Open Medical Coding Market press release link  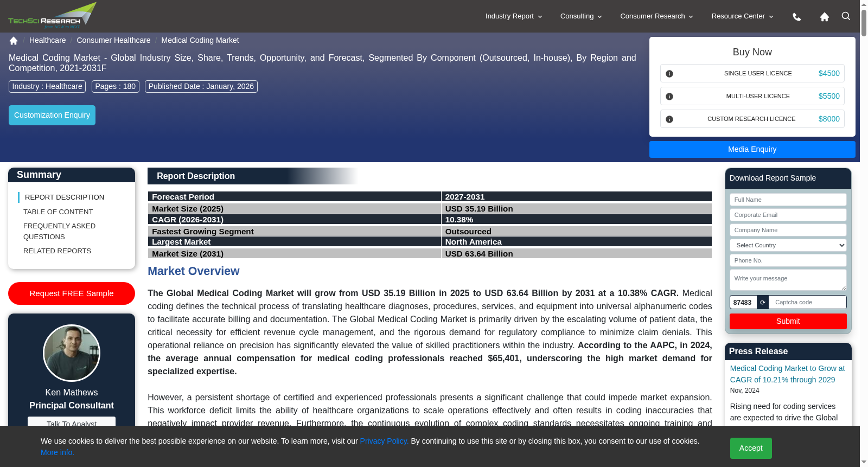pyautogui.click(x=787, y=374)
